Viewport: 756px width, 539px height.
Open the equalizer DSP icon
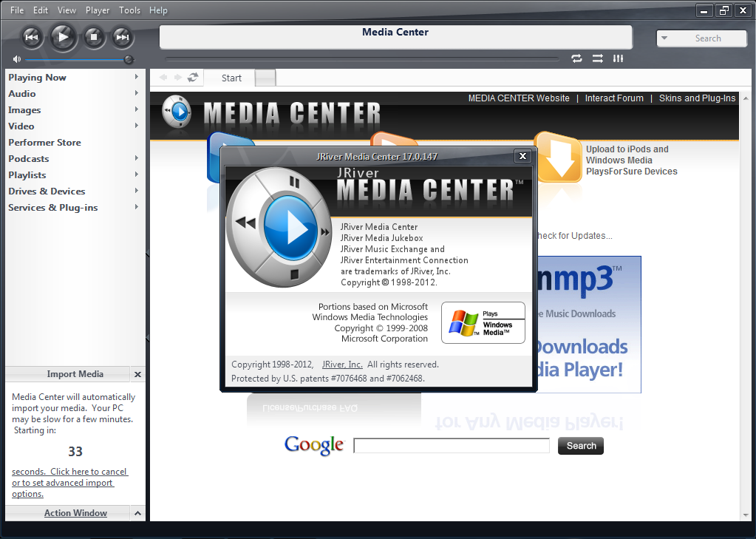(618, 58)
